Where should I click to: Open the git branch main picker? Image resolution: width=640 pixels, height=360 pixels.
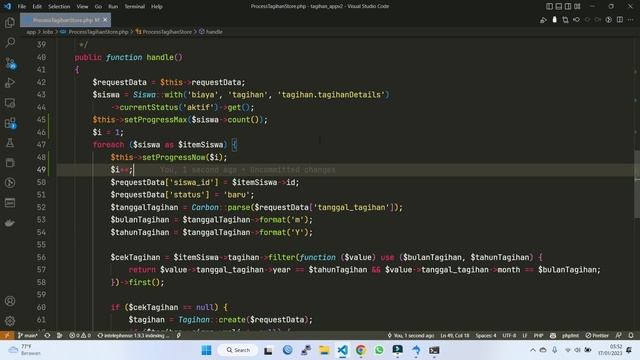28,335
